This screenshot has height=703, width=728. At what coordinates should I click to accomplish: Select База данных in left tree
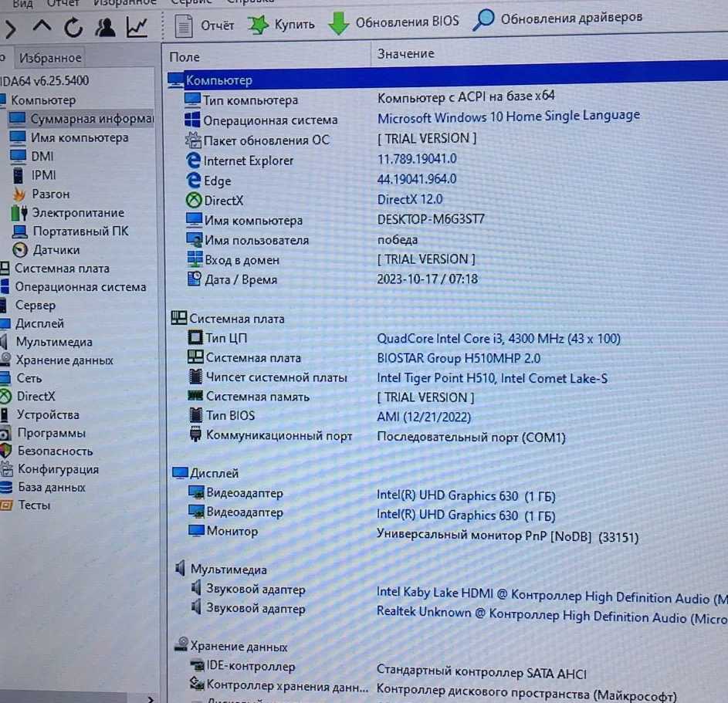pyautogui.click(x=43, y=487)
